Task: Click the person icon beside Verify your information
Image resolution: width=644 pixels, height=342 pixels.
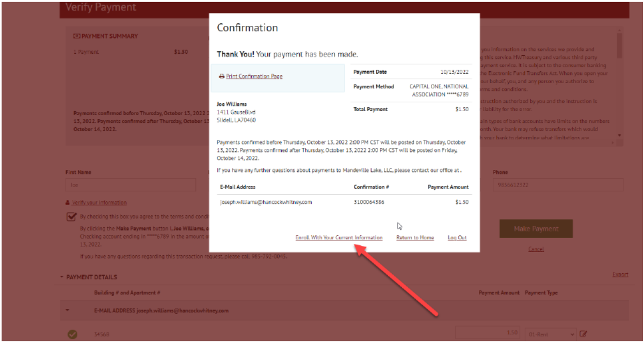Action: point(68,203)
